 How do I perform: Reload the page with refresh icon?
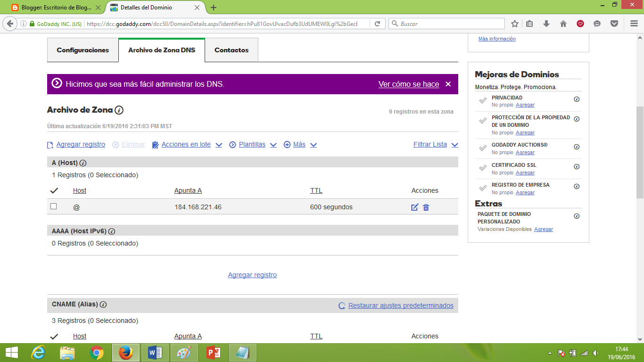click(378, 24)
